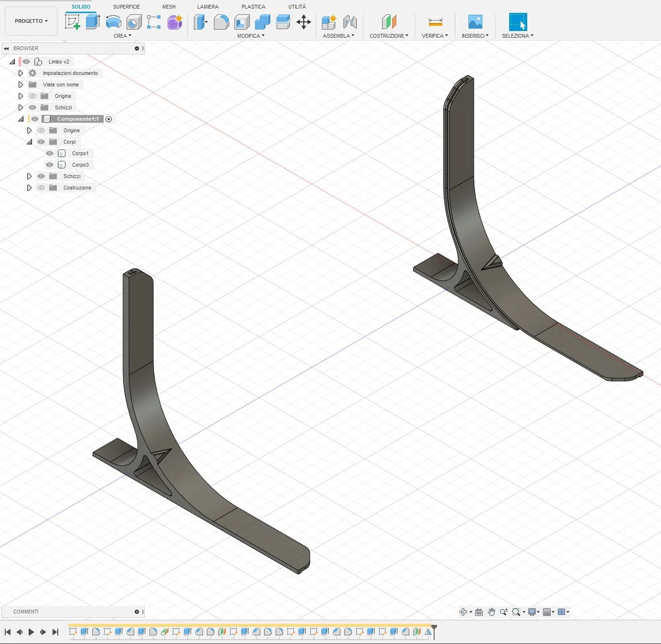
Task: Open the PROGETTO workspace dropdown
Action: 31,21
